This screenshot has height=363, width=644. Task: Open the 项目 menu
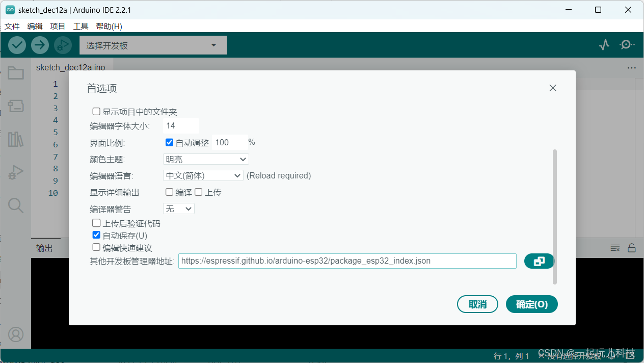[x=58, y=26]
